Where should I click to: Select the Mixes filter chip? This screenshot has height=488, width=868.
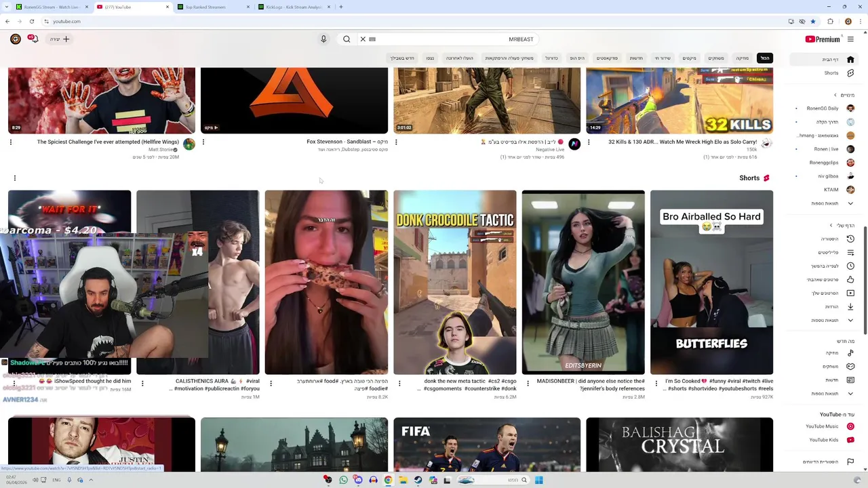tap(689, 58)
